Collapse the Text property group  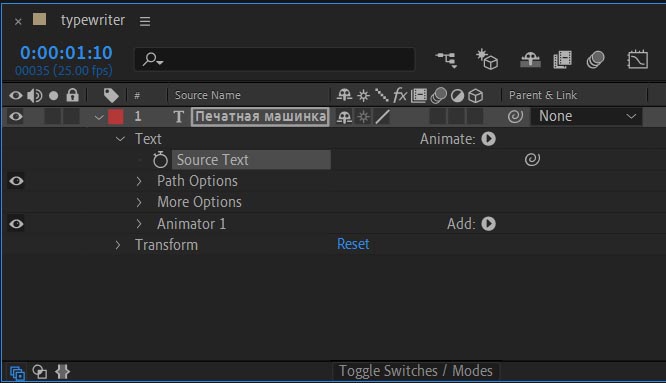120,139
